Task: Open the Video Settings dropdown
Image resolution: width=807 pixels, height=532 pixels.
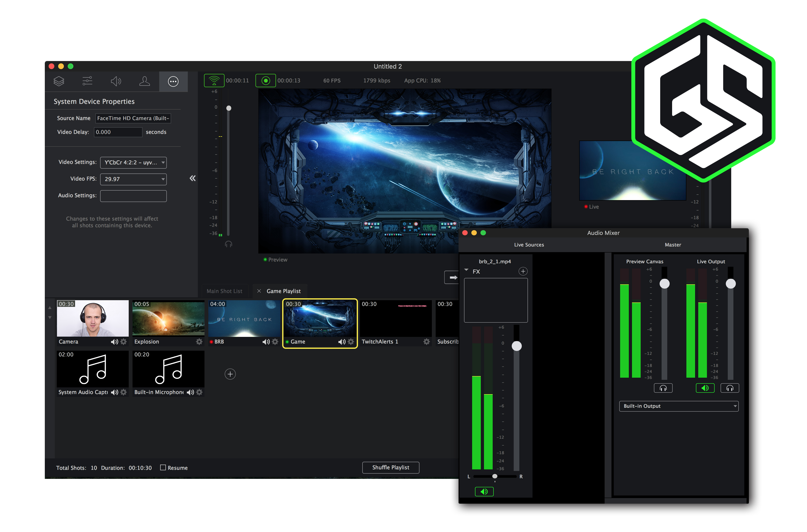Action: (133, 162)
